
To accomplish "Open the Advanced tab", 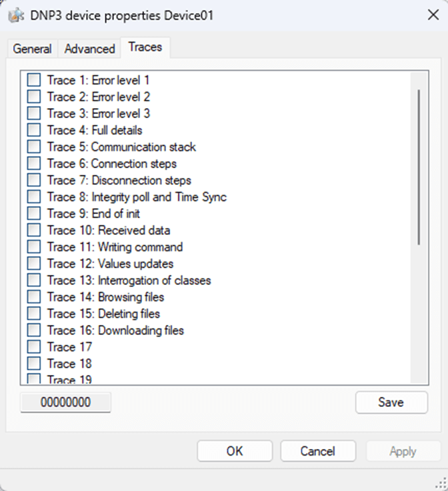I will click(x=89, y=49).
